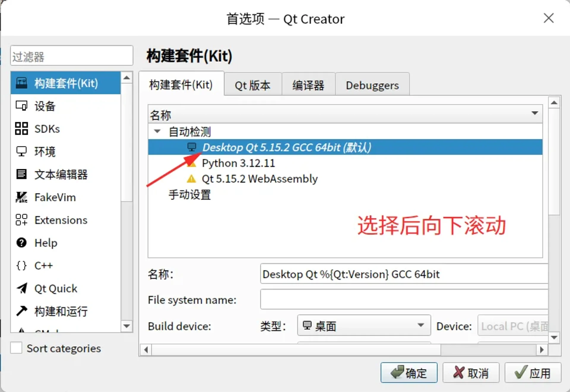Screen dimensions: 570x392
Task: Open the Extensions settings page
Action: [x=60, y=220]
